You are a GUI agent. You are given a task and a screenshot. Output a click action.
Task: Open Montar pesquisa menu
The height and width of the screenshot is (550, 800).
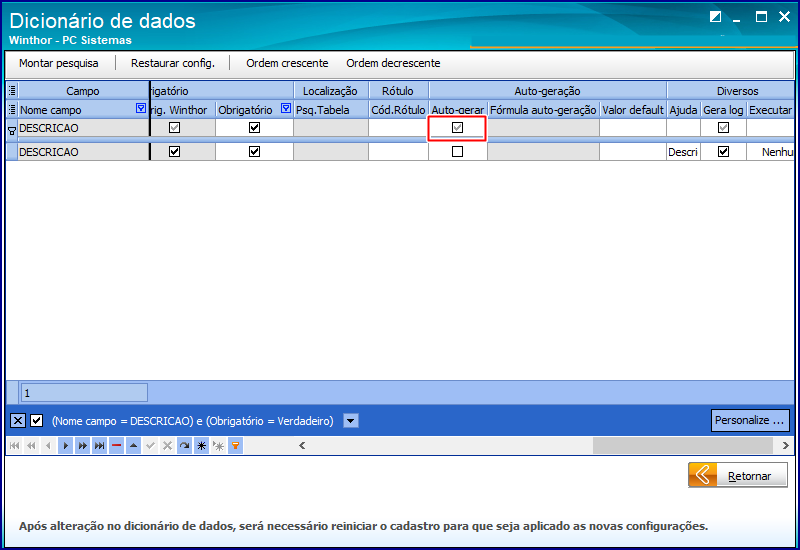click(59, 63)
